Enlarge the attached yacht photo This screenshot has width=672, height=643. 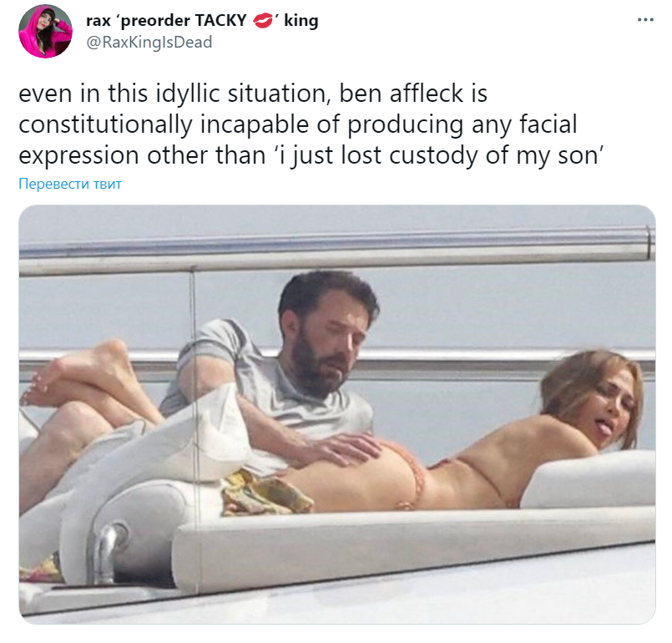[337, 414]
